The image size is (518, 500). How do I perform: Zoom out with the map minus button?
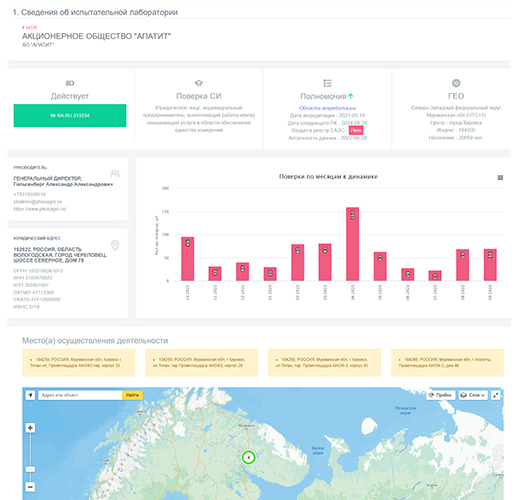pyautogui.click(x=30, y=487)
